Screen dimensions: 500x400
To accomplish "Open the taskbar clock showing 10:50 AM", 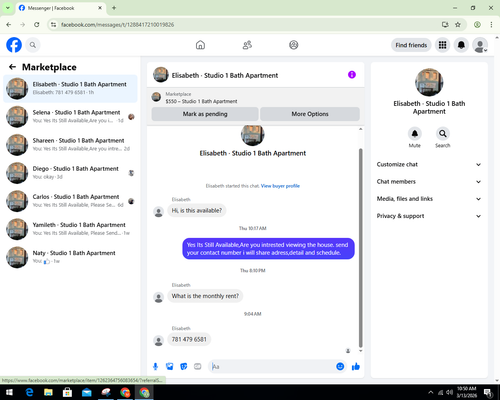I will tap(466, 392).
